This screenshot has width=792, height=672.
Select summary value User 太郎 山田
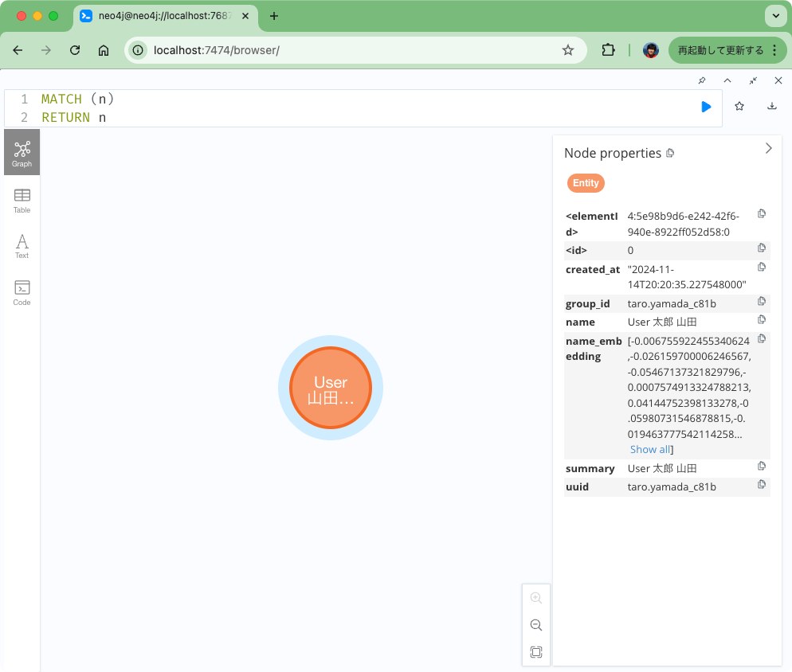pos(662,468)
